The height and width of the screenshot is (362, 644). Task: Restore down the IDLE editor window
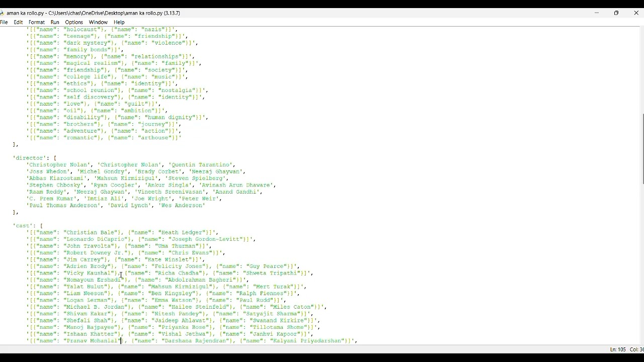pos(616,13)
